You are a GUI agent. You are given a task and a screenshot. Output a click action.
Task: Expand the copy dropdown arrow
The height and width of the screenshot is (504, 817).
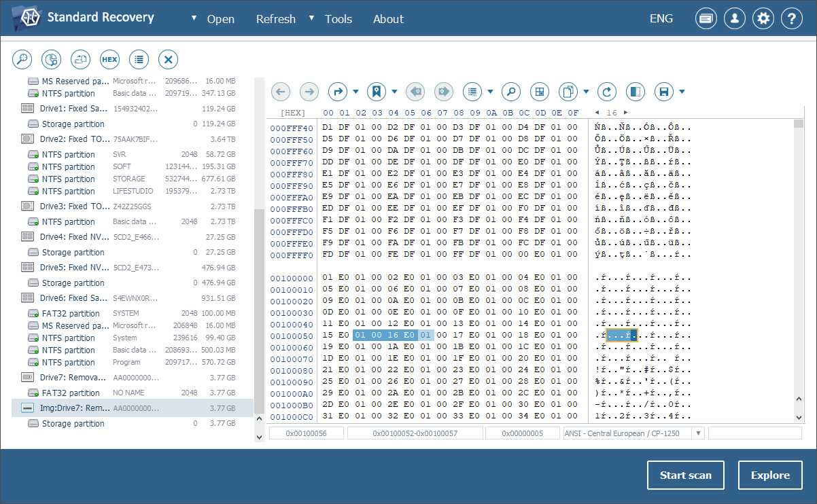click(x=586, y=91)
